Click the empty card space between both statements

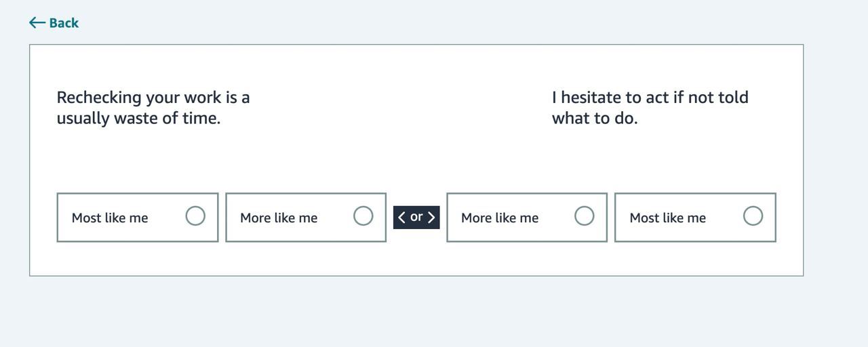coord(400,108)
